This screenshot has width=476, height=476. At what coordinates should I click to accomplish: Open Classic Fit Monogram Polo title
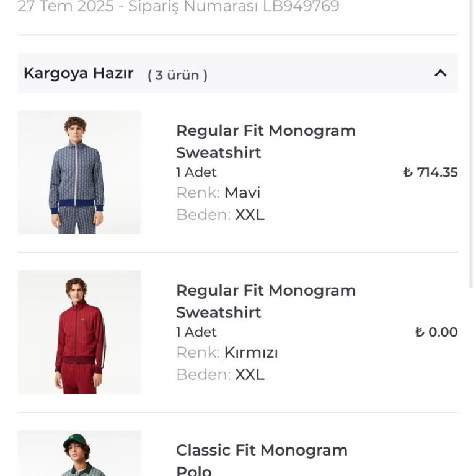tap(262, 460)
